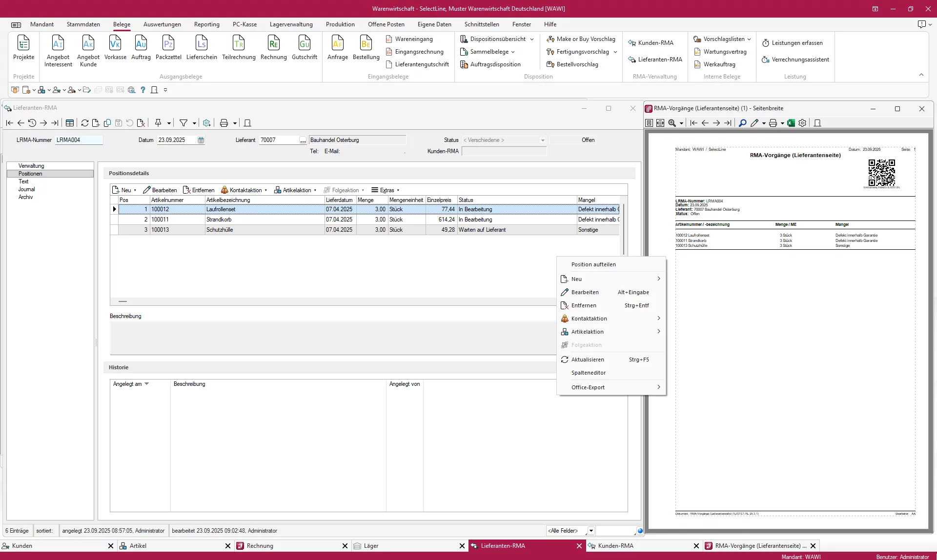
Task: Click the Excel export icon in preview
Action: coord(791,123)
